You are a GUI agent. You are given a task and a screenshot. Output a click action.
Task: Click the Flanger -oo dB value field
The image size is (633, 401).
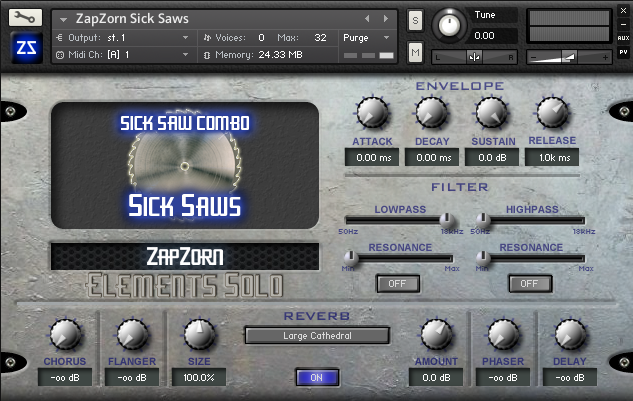point(132,378)
